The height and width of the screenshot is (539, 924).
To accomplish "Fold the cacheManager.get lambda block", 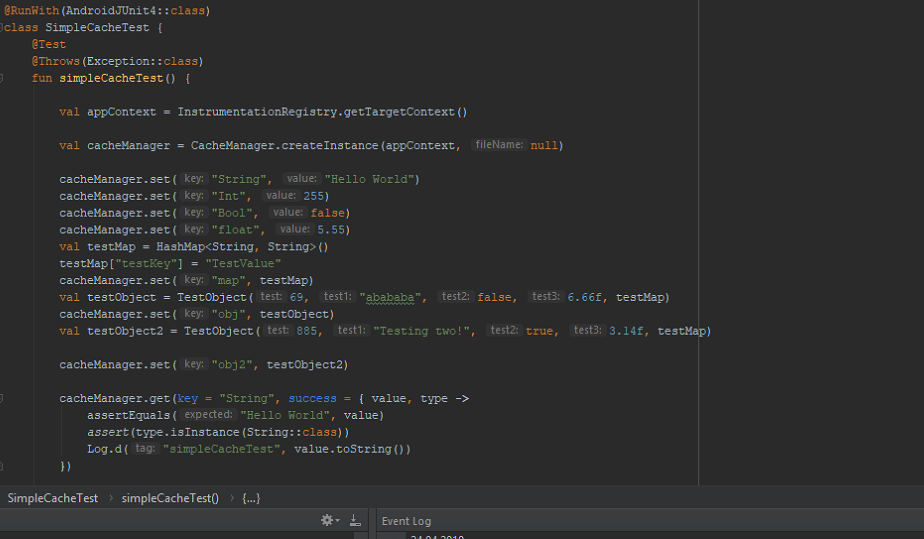I will pyautogui.click(x=4, y=398).
